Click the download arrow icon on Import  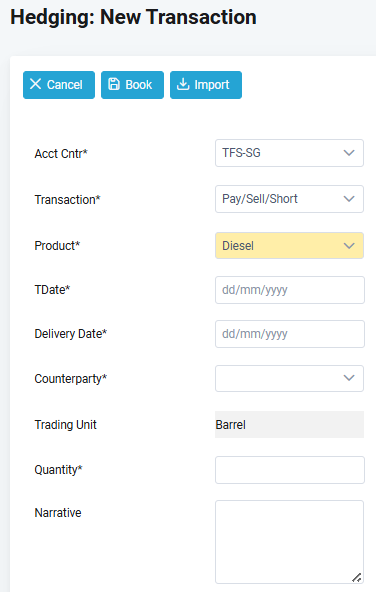183,84
